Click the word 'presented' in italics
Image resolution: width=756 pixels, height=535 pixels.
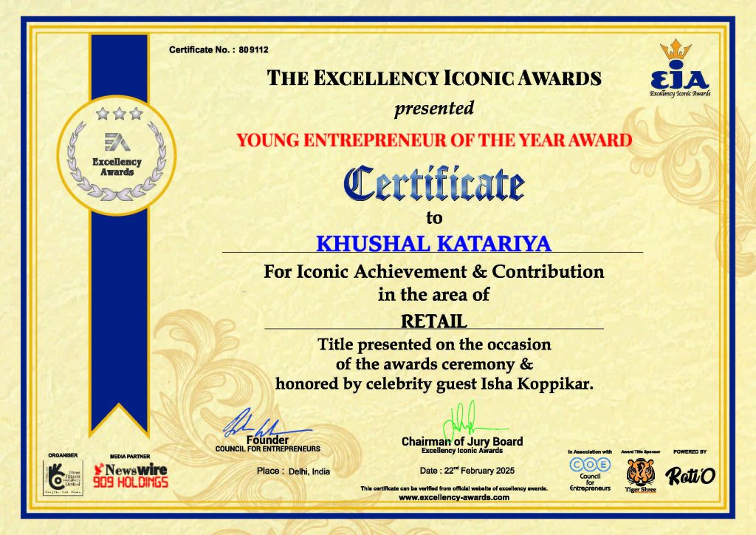click(434, 109)
